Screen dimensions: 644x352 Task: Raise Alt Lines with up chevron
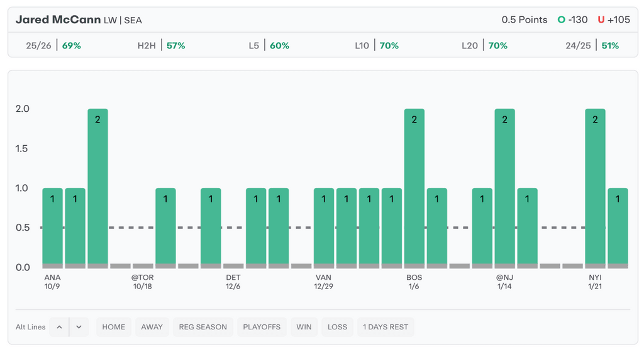(x=59, y=327)
